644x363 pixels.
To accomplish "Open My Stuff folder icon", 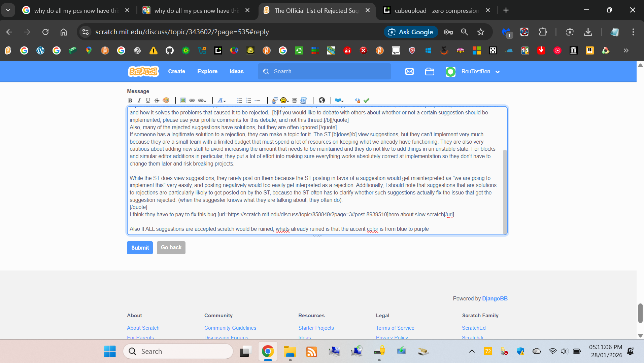I will point(430,71).
